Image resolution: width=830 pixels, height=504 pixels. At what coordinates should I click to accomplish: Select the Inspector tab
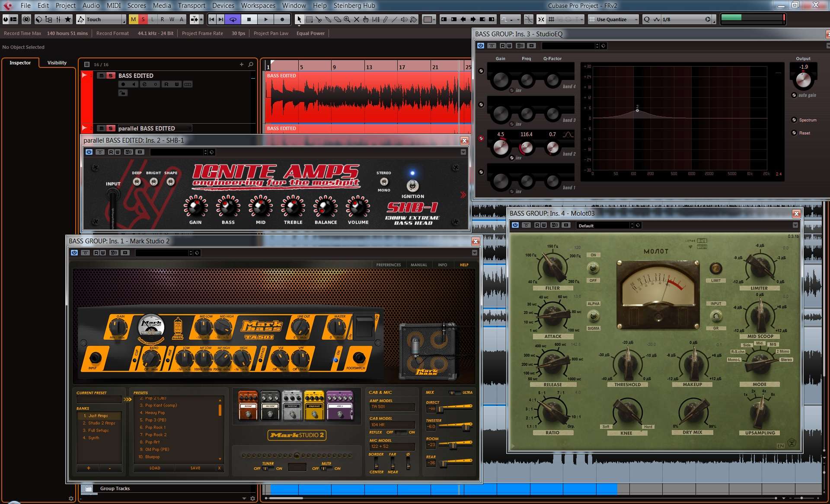click(x=20, y=63)
